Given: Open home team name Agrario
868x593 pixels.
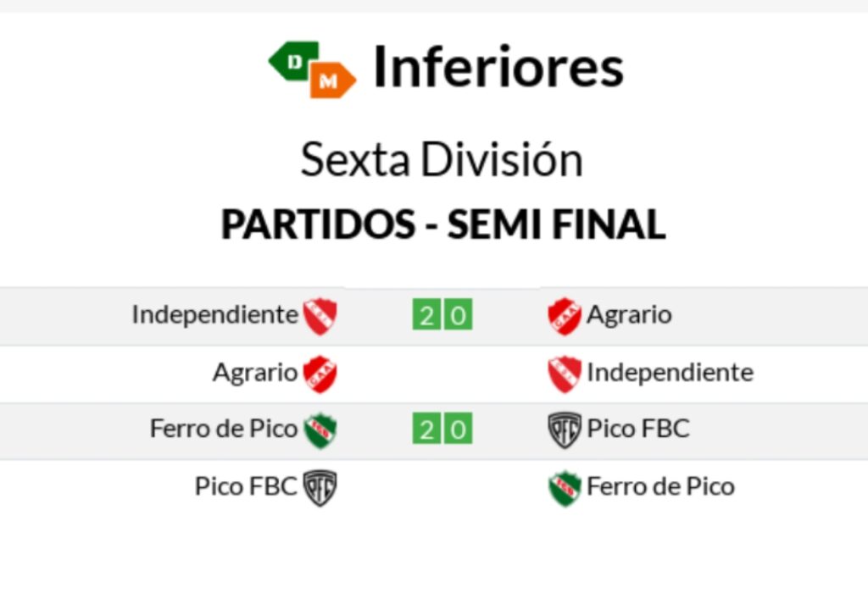Looking at the screenshot, I should (255, 373).
